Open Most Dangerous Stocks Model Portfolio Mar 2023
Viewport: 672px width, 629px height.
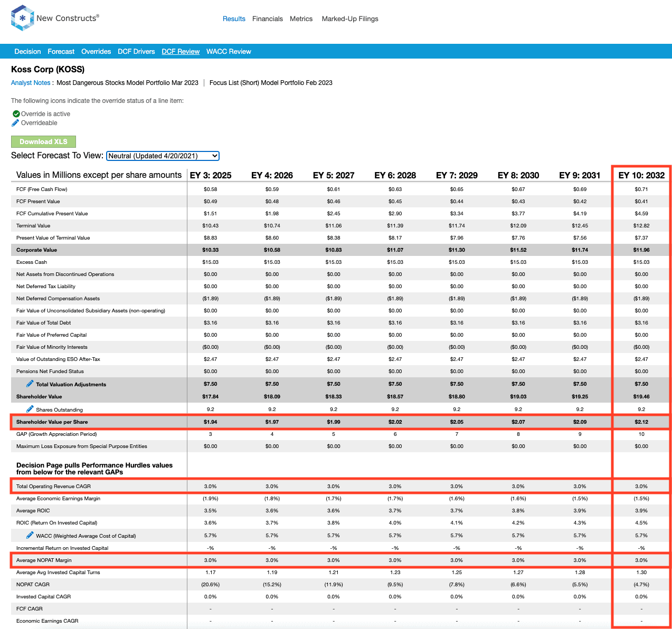127,83
